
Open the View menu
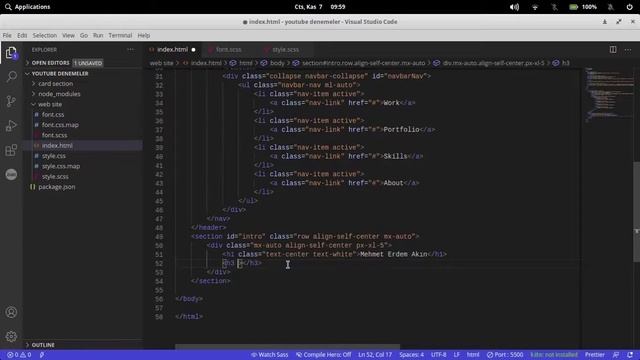tap(68, 36)
